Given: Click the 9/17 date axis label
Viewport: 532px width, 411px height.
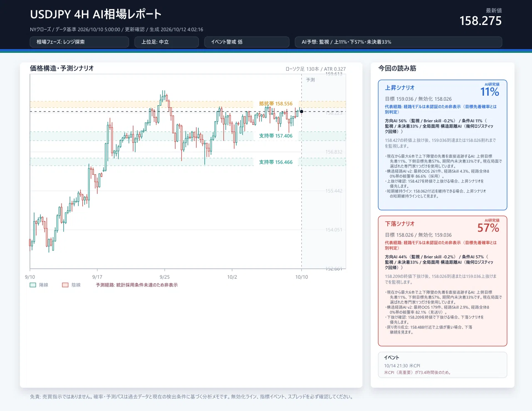Looking at the screenshot, I should 97,277.
